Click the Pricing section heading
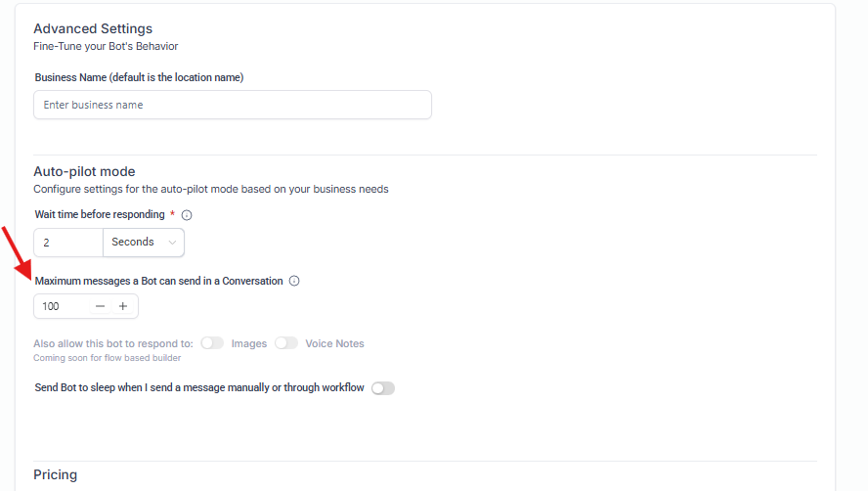Screen dimensions: 868x491 (x=56, y=474)
